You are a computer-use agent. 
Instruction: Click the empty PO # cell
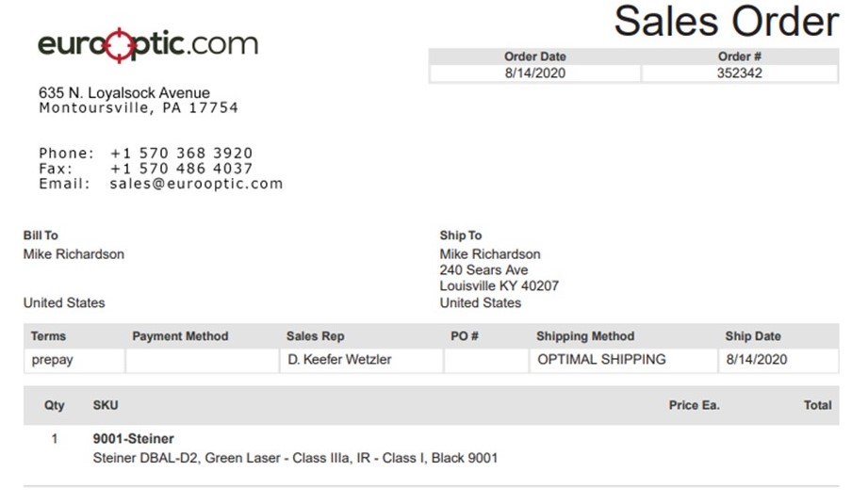pos(485,360)
